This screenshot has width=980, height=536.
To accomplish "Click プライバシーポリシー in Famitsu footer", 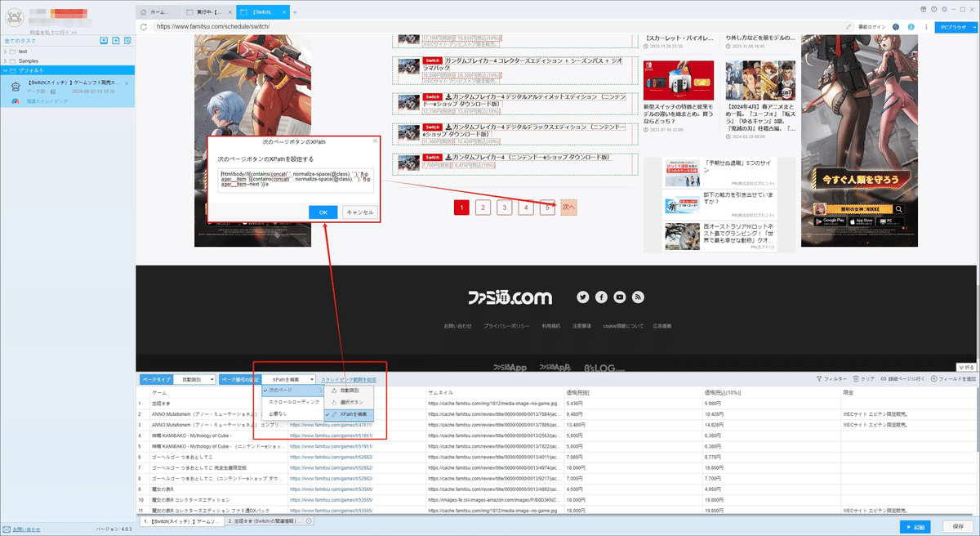I will tap(506, 326).
